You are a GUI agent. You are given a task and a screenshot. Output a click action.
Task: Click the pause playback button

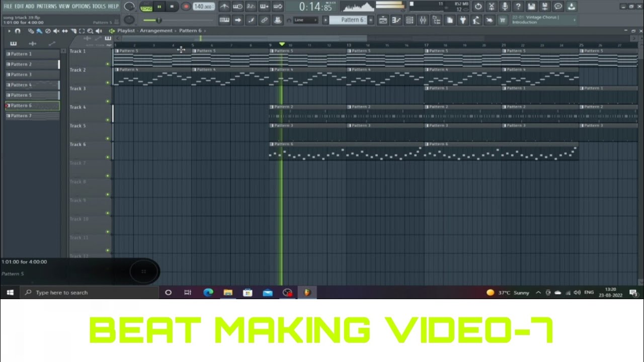click(159, 7)
